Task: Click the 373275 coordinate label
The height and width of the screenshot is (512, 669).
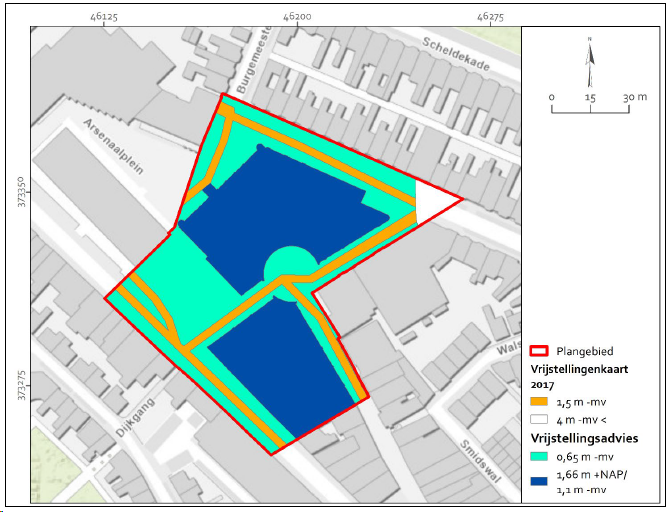Action: [22, 386]
